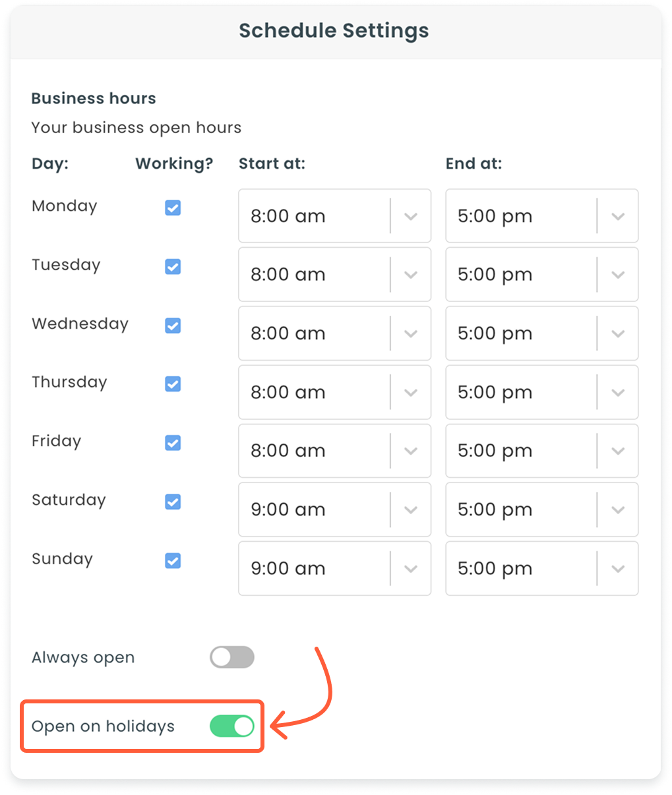This screenshot has height=795, width=672.
Task: Expand Tuesday start time chevron
Action: coord(411,275)
